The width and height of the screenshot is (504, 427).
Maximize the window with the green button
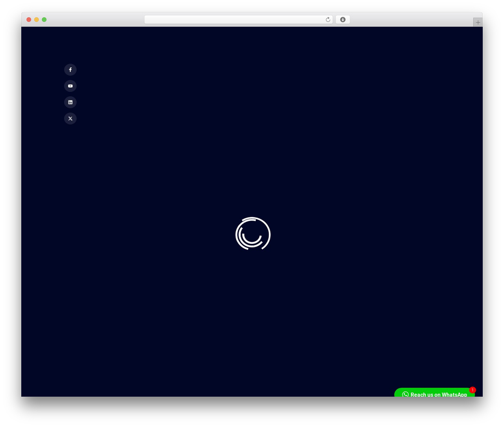point(44,20)
